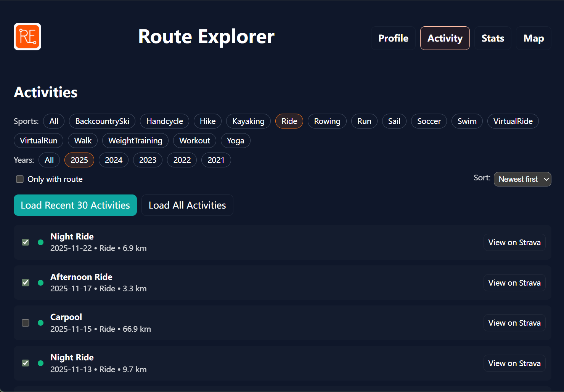Image resolution: width=564 pixels, height=392 pixels.
Task: Uncheck the Night Ride 2025-11-22 checkbox
Action: tap(26, 242)
